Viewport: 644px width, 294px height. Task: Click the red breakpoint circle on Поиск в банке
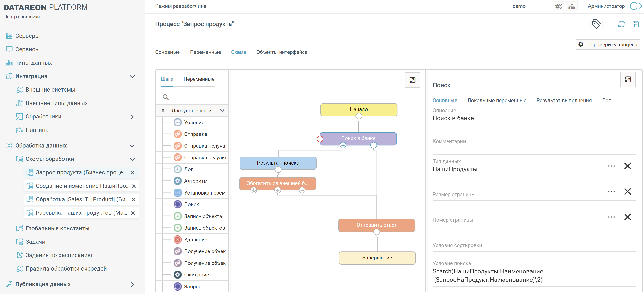pos(320,139)
